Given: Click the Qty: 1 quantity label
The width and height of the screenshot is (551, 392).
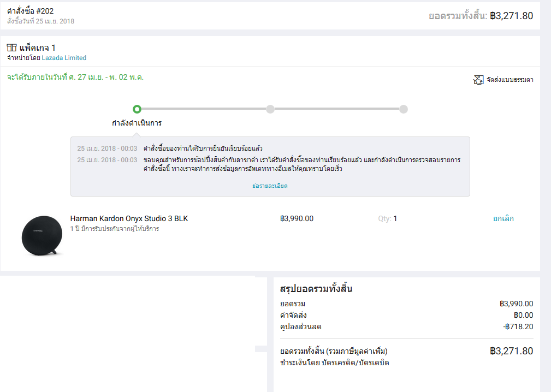Looking at the screenshot, I should pos(387,218).
